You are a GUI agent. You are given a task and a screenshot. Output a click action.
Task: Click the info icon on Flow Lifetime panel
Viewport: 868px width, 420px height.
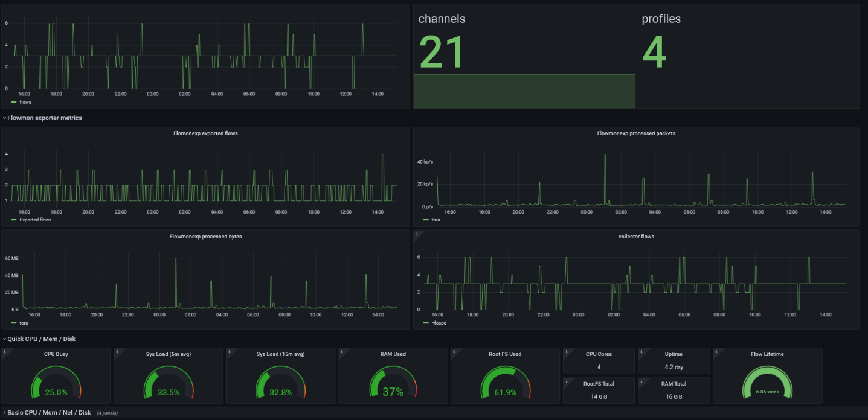point(716,350)
